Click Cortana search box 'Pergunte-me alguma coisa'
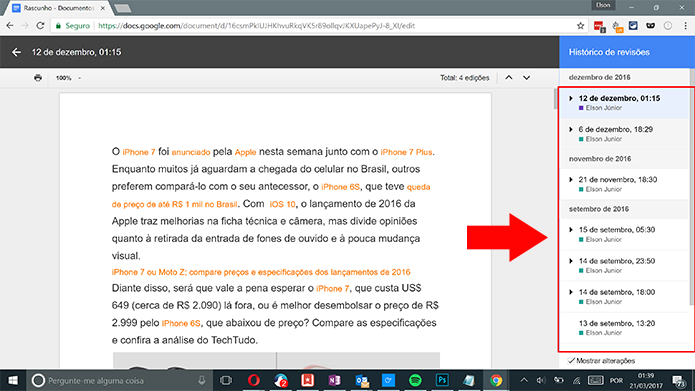 [x=120, y=380]
